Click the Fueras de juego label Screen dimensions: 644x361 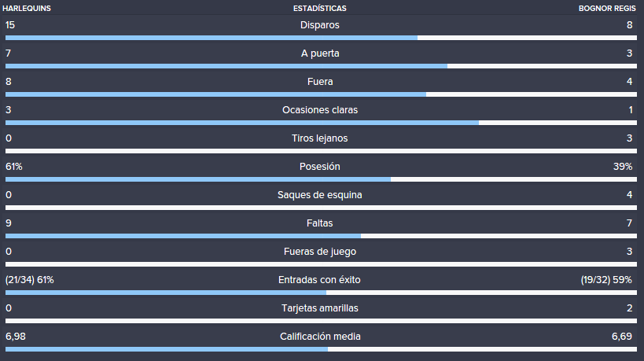tap(319, 252)
